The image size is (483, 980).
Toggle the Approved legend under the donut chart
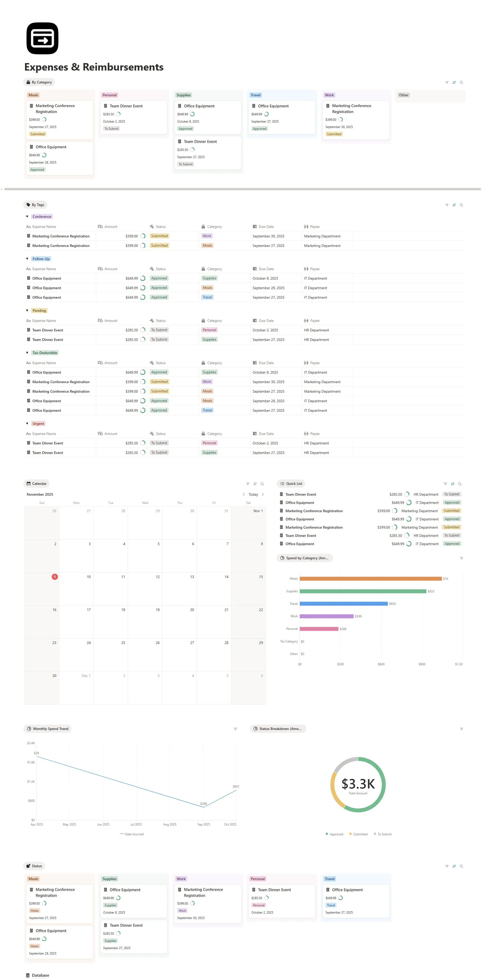335,834
